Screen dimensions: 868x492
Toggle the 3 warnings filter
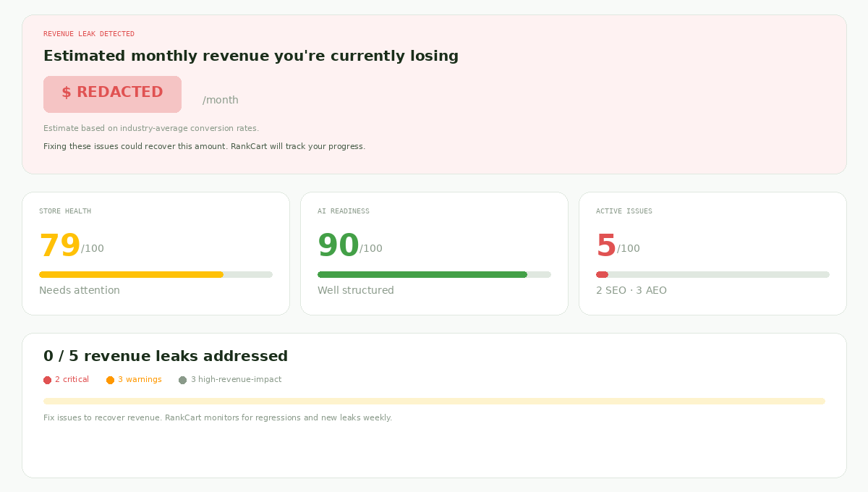pos(134,379)
